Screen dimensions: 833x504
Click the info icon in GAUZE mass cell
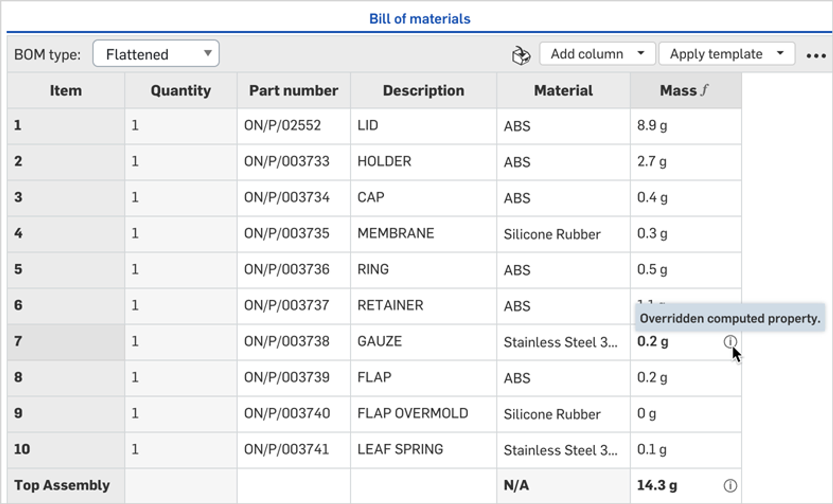click(x=730, y=341)
